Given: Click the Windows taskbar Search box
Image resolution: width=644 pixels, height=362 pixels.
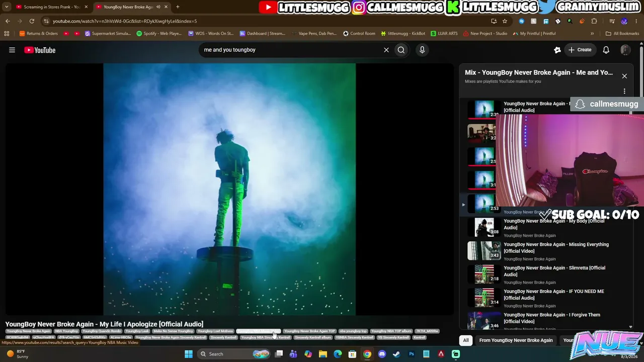Looking at the screenshot, I should (233, 354).
